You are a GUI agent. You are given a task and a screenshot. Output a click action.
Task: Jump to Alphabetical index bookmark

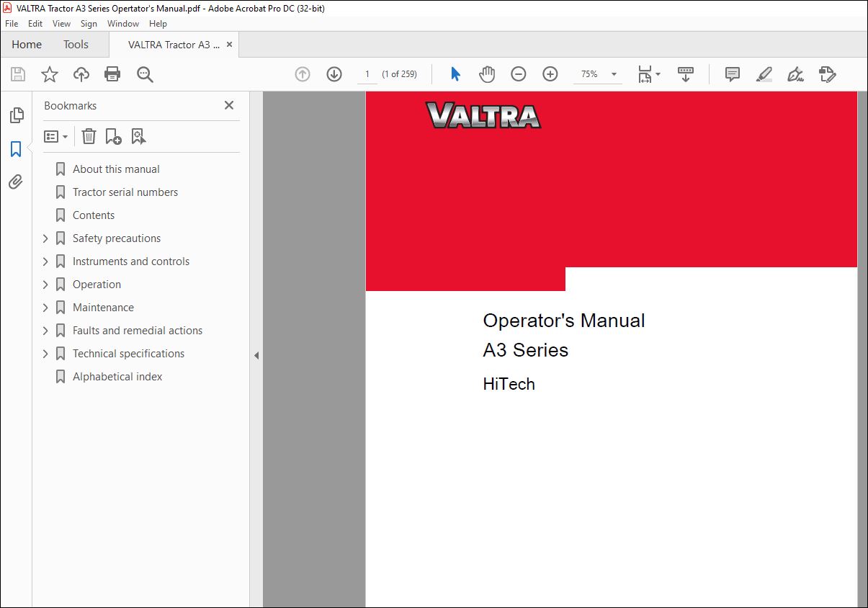[x=117, y=377]
